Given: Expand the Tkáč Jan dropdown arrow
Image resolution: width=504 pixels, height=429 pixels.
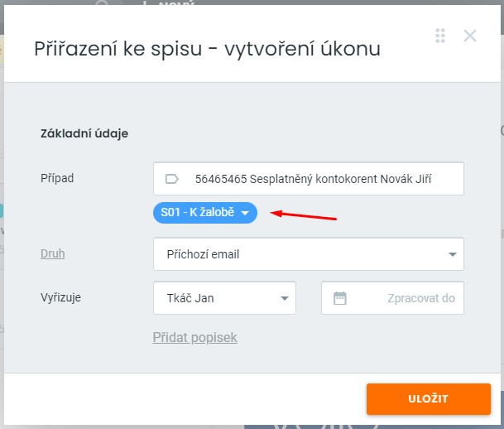Looking at the screenshot, I should [x=285, y=298].
